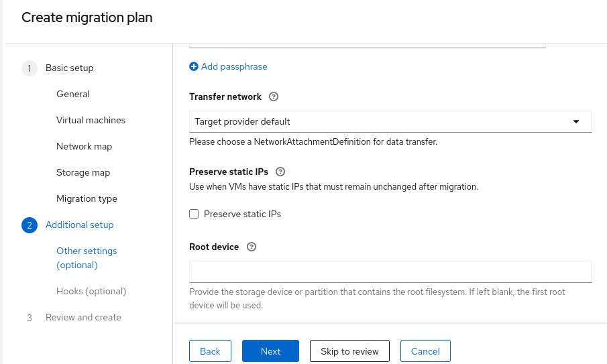Enable the Preserve static IPs checkbox
607x364 pixels.
pyautogui.click(x=195, y=214)
